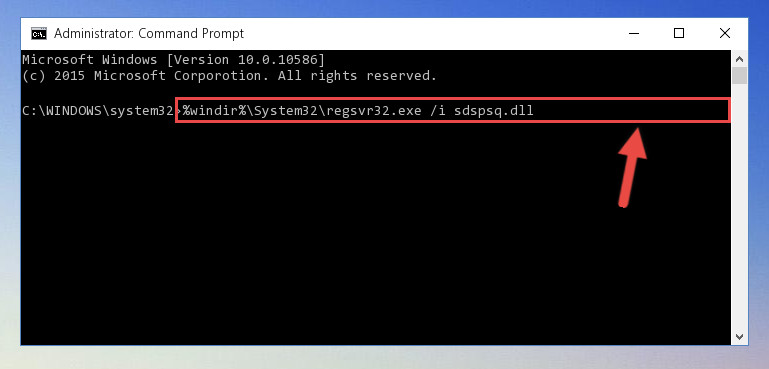Maximize the Command Prompt window

tap(679, 33)
